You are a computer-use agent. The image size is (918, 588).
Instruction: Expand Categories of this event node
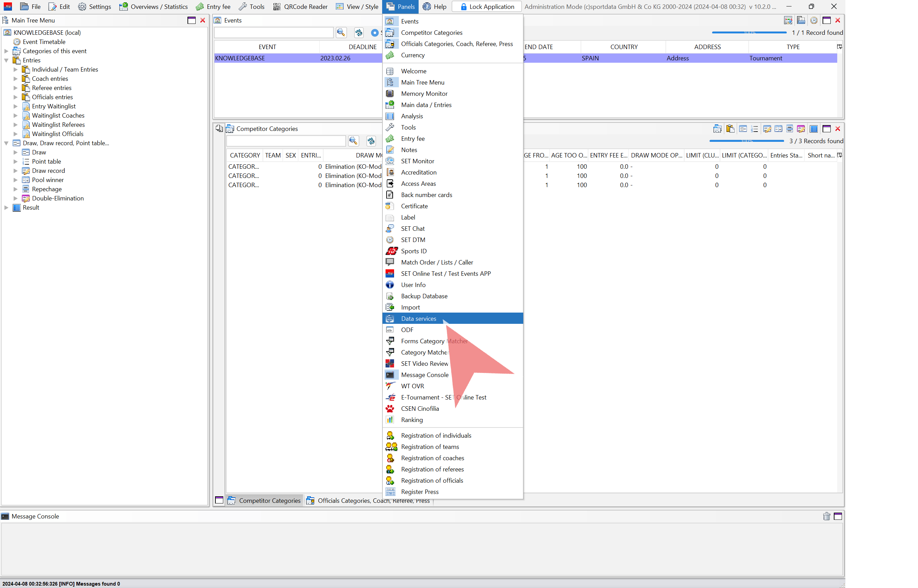(6, 51)
